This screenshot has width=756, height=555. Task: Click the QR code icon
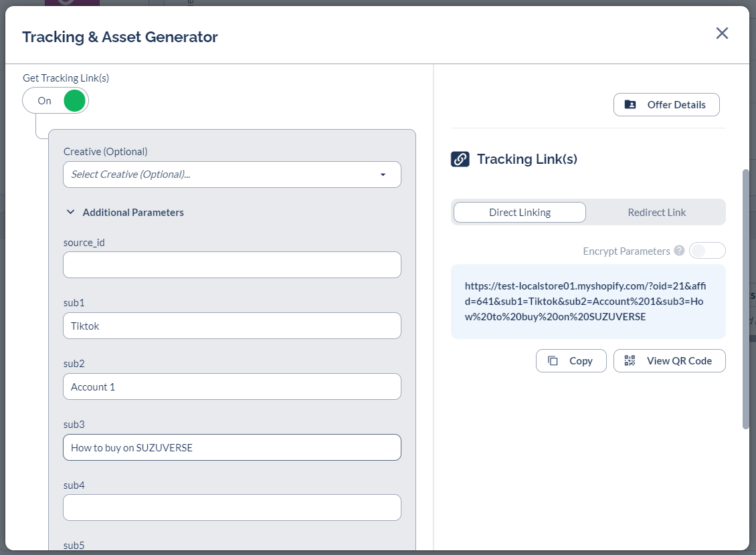tap(630, 361)
